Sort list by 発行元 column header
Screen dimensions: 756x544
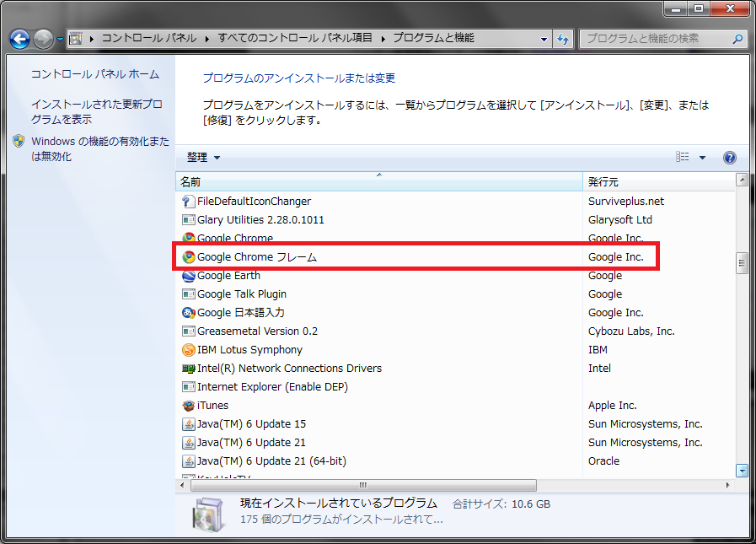coord(658,182)
